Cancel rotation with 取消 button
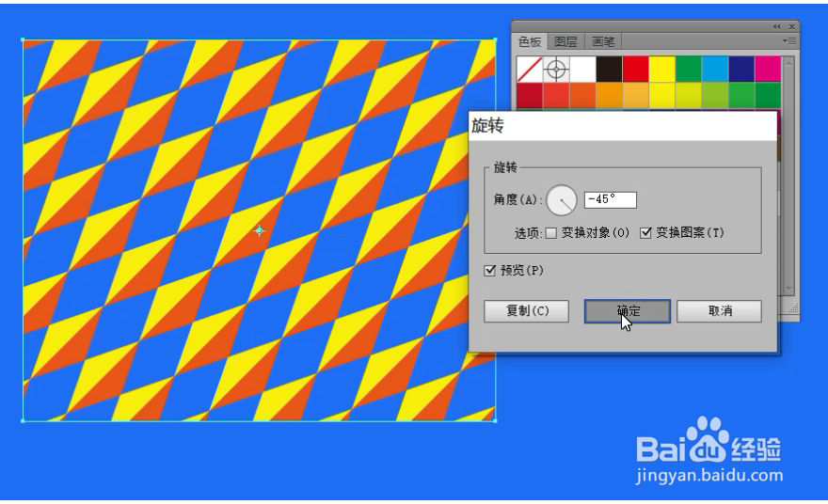The width and height of the screenshot is (828, 504). pyautogui.click(x=719, y=311)
